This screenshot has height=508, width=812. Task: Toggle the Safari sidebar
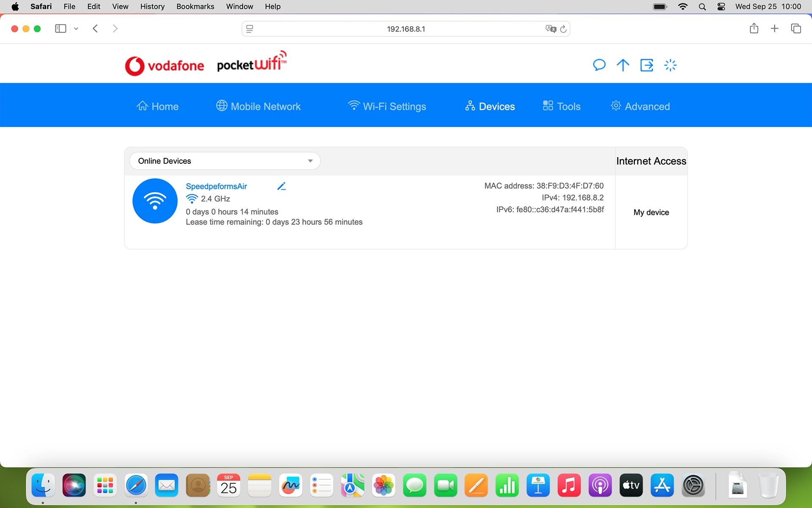coord(60,28)
